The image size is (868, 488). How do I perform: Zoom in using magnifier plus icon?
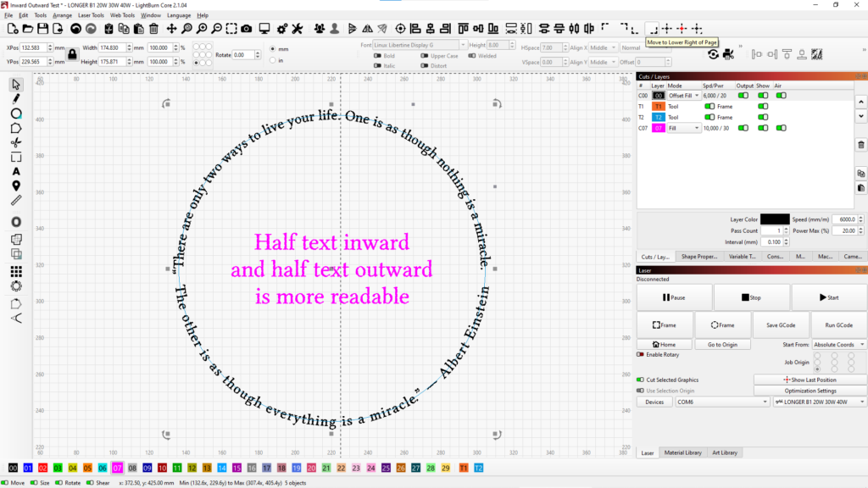pyautogui.click(x=202, y=29)
